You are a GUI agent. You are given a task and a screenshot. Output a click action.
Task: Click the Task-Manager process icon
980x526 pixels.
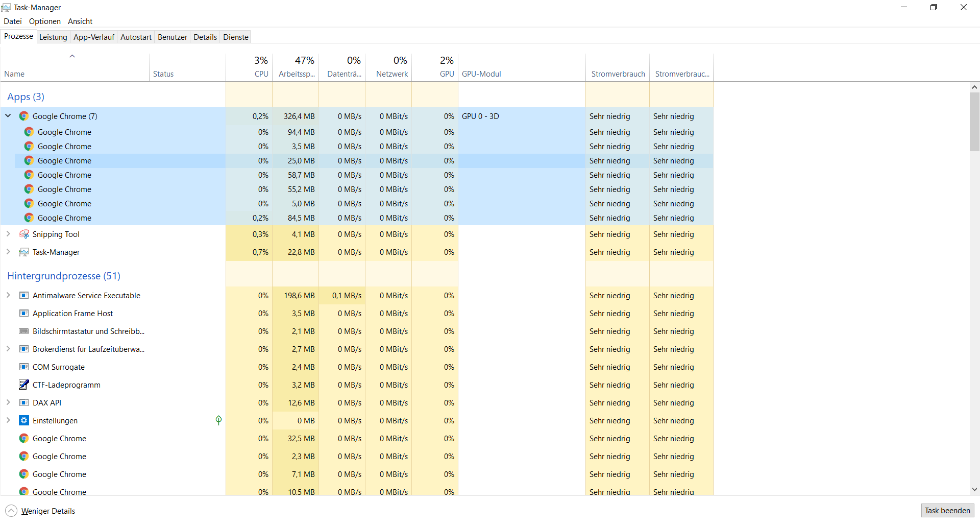(24, 252)
